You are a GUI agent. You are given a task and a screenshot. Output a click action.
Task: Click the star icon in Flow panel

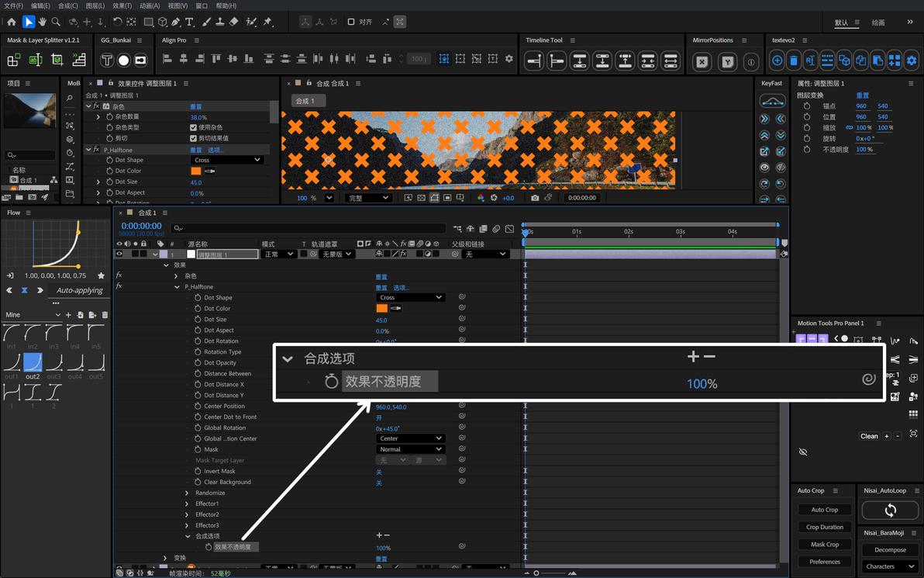tap(101, 275)
